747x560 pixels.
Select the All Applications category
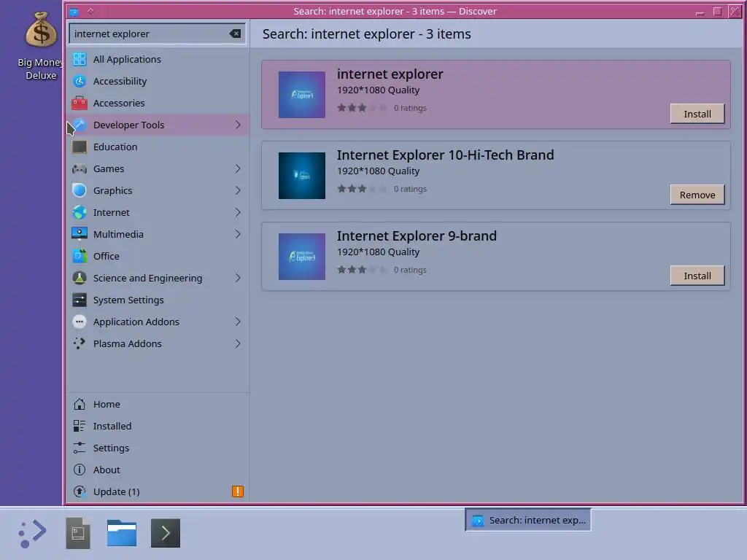pyautogui.click(x=158, y=59)
